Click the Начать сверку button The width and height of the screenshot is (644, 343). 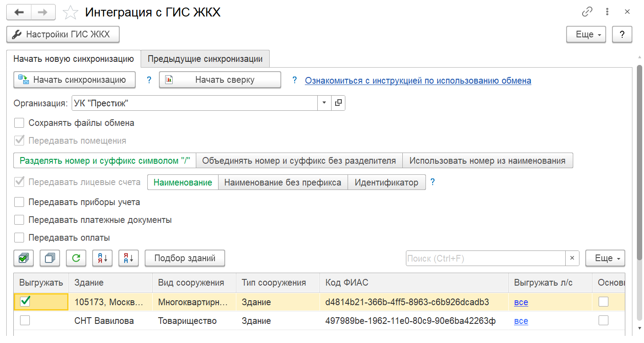pyautogui.click(x=220, y=80)
